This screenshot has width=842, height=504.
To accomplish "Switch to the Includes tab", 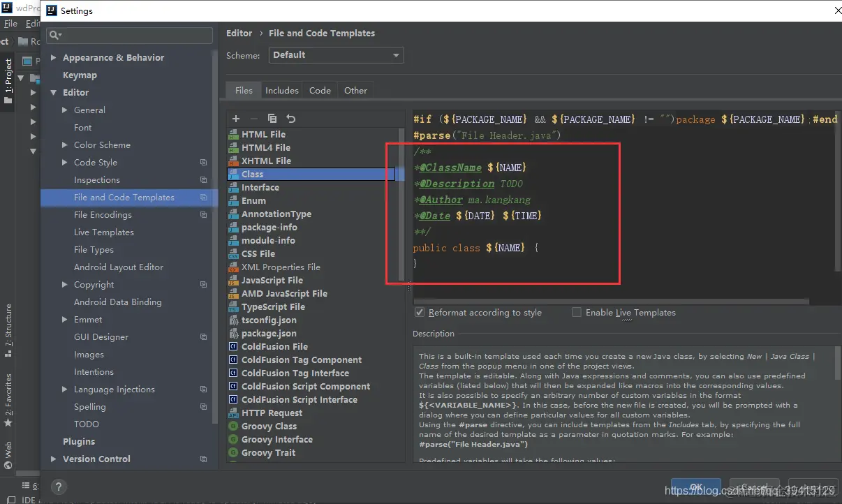I will [282, 91].
